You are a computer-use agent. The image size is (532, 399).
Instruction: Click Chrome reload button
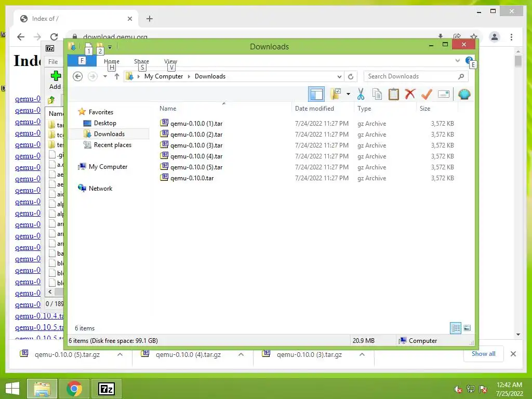[x=54, y=37]
